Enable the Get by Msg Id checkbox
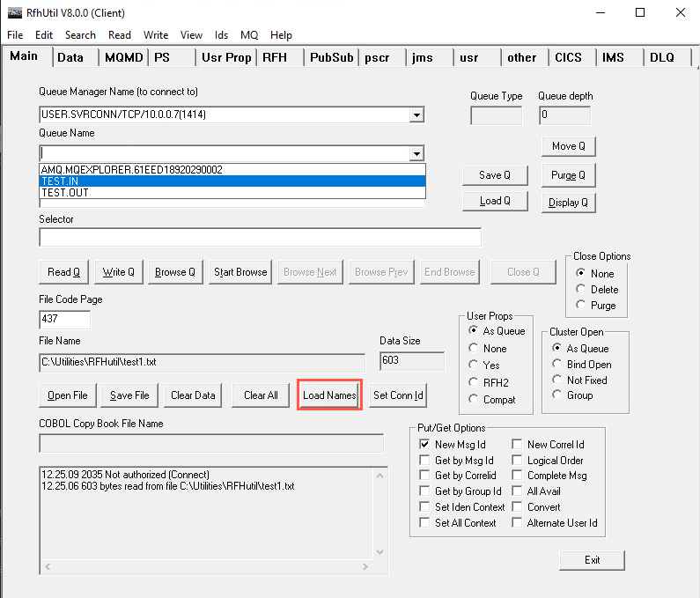The image size is (700, 598). point(424,460)
